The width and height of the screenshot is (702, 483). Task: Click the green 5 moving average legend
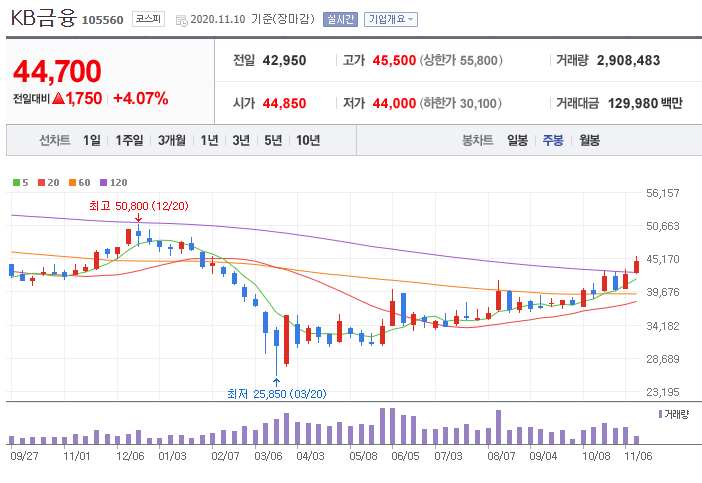21,183
